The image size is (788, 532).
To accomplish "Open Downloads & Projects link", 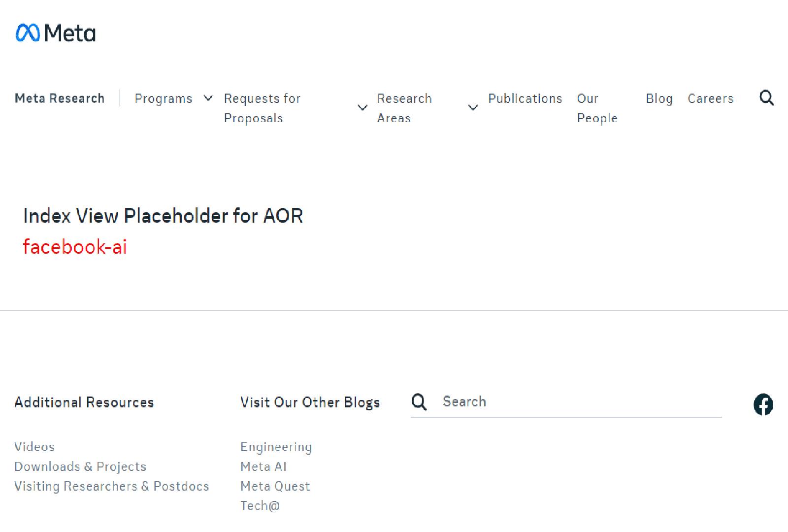I will [x=80, y=466].
